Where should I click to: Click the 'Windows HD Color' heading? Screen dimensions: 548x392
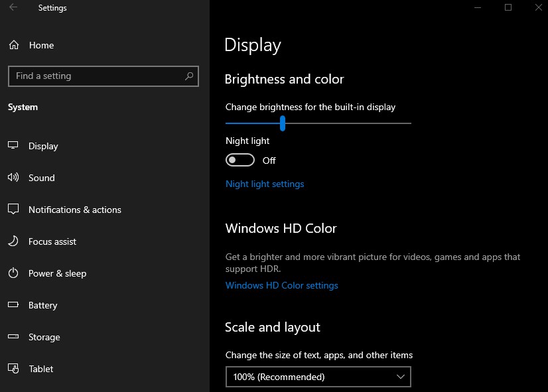pos(281,228)
